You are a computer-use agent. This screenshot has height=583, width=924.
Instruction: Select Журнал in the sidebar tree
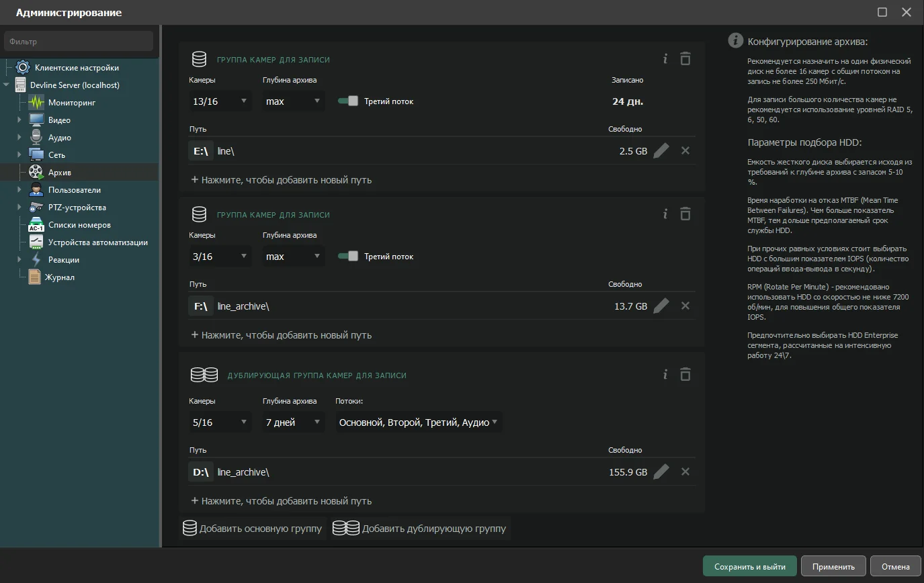click(x=59, y=277)
